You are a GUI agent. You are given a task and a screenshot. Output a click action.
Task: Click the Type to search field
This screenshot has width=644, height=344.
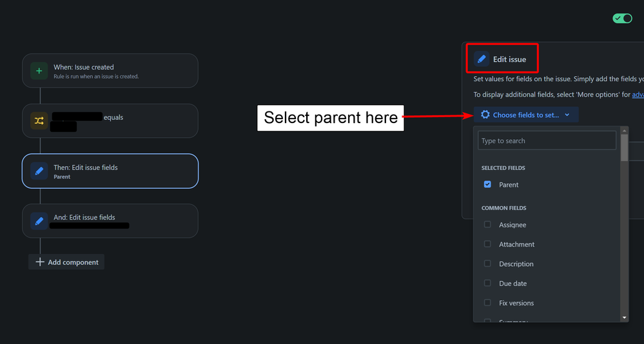click(547, 140)
